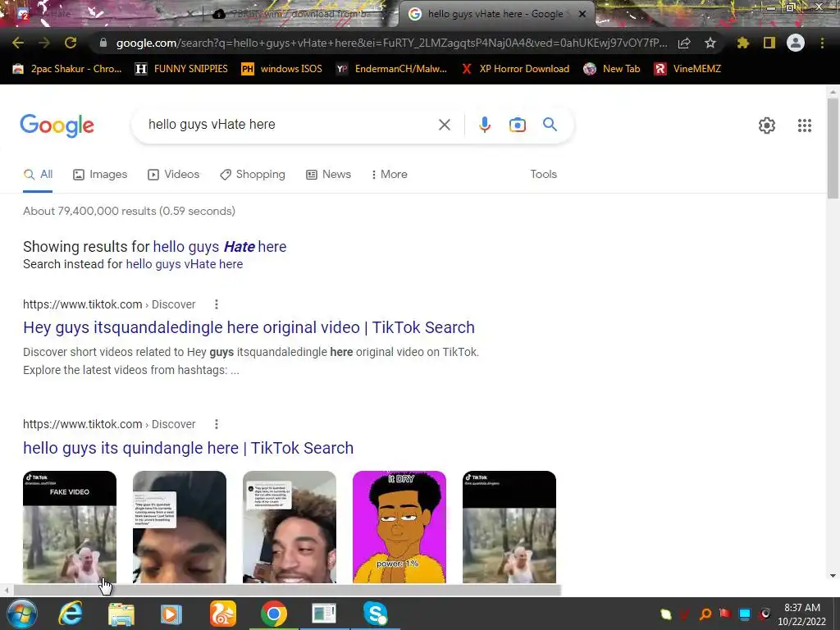Open the 2pac Shakur bookmark

(x=67, y=69)
